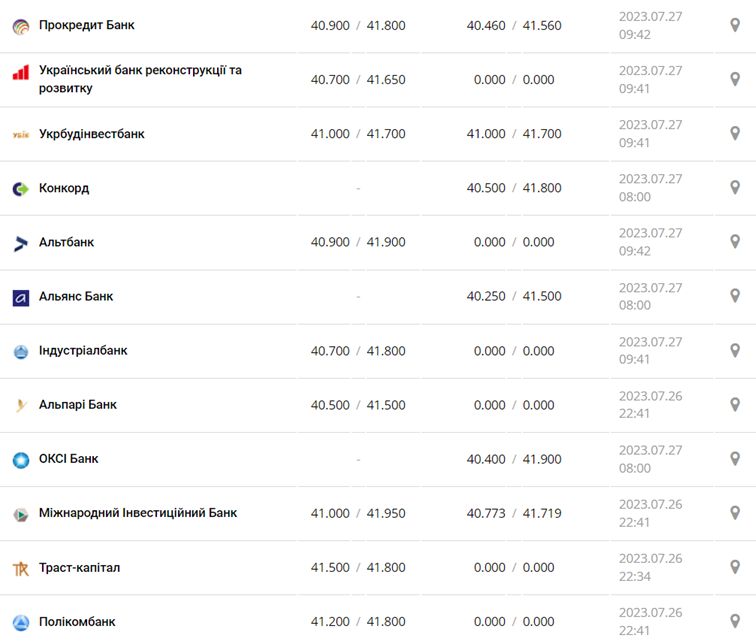Open the Альтбанк bank page link
This screenshot has height=636, width=756.
(66, 242)
